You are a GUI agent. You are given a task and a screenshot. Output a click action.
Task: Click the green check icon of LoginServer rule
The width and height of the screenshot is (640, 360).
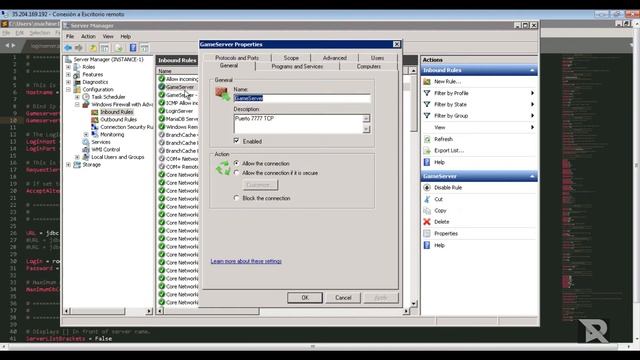(x=162, y=111)
